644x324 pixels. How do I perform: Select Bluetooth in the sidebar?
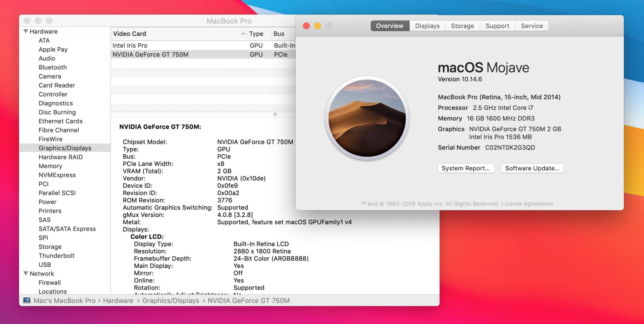(53, 67)
